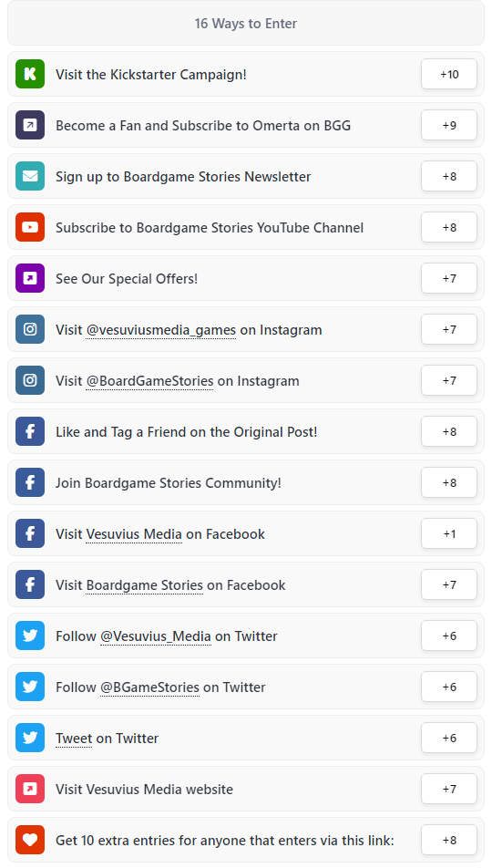Viewport: 492px width, 868px height.
Task: Click the green Kickstarter icon
Action: (30, 74)
